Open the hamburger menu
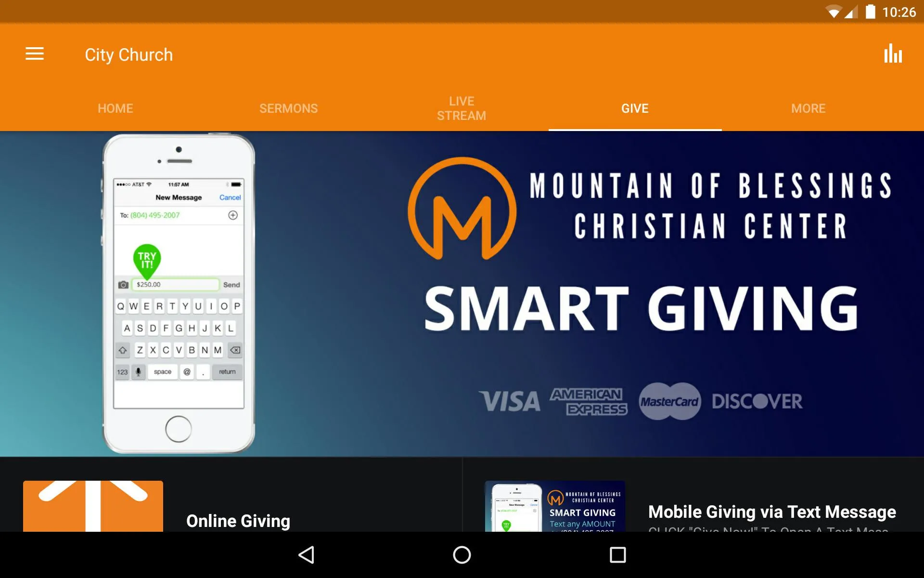Viewport: 924px width, 578px height. click(x=35, y=54)
